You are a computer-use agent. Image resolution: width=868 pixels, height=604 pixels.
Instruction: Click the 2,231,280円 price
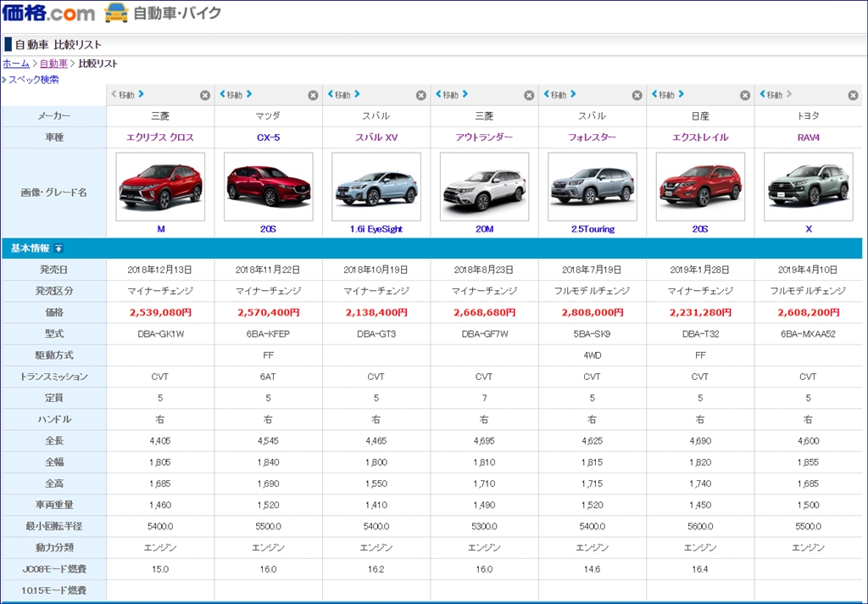(700, 312)
